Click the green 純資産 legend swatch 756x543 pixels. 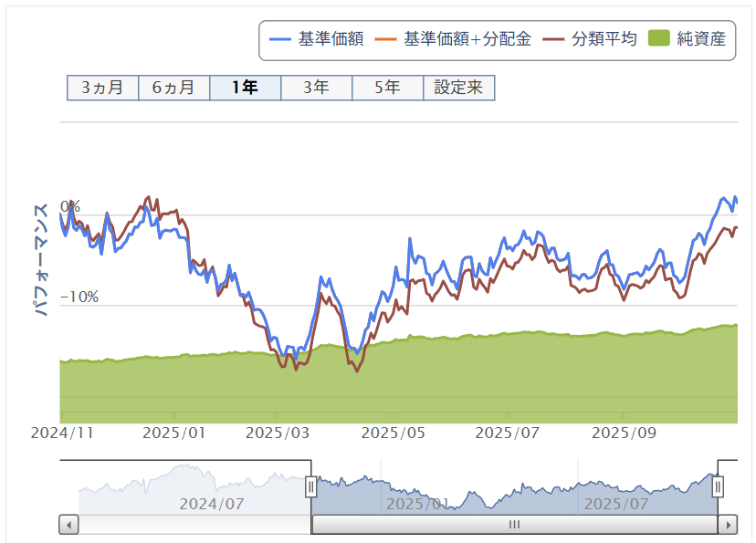pos(659,40)
